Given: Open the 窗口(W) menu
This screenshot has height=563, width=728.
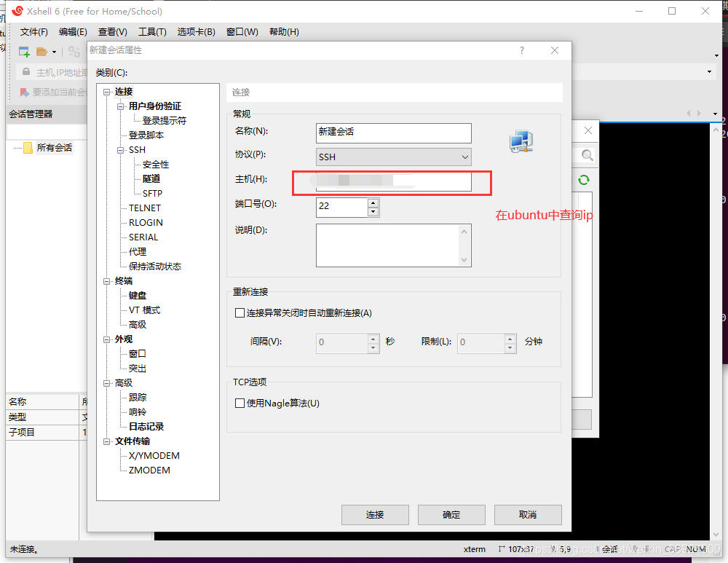Looking at the screenshot, I should tap(242, 31).
